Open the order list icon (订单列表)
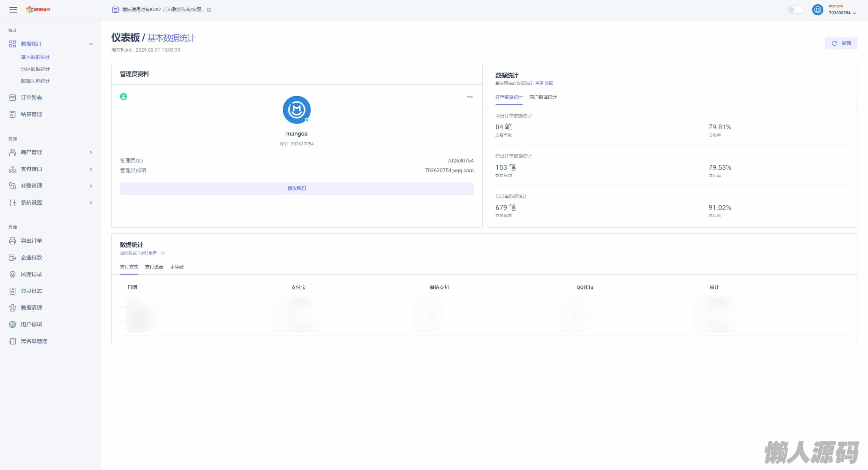The width and height of the screenshot is (868, 470). (13, 98)
